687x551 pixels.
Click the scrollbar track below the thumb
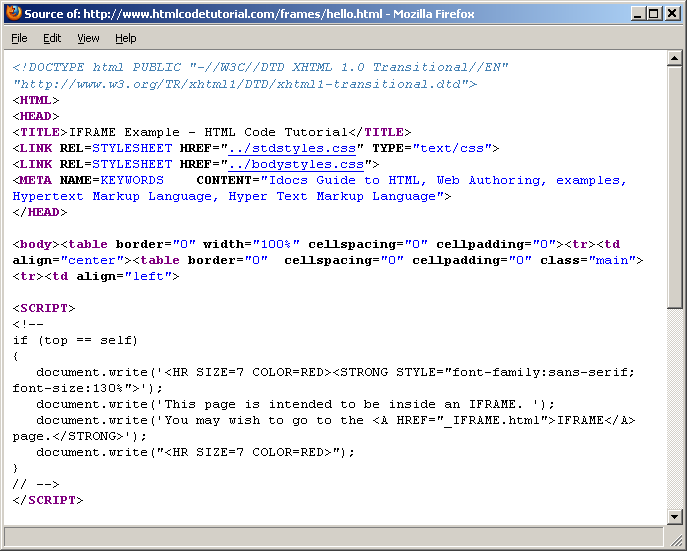click(674, 409)
